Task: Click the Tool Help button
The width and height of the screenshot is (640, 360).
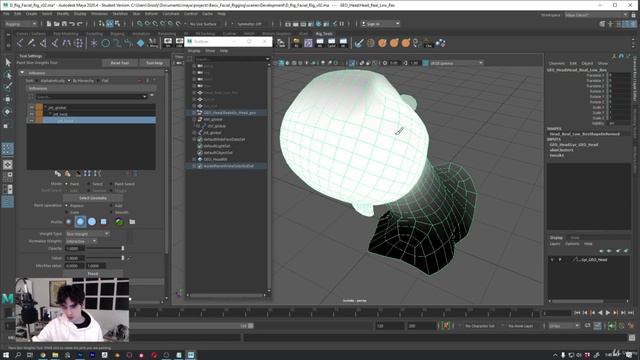Action: [154, 63]
